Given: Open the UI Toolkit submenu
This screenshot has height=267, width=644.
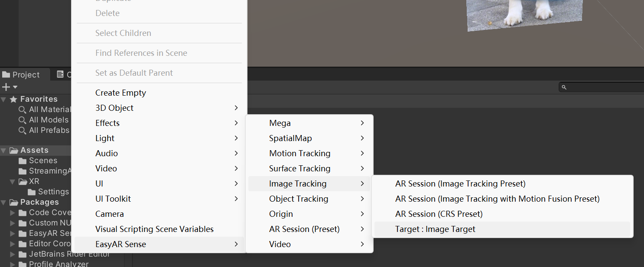Looking at the screenshot, I should click(159, 199).
